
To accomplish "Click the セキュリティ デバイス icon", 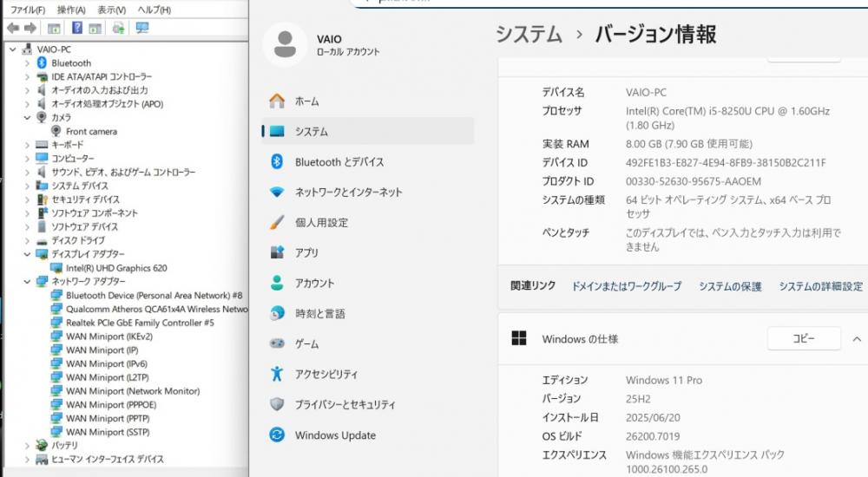I will [42, 199].
